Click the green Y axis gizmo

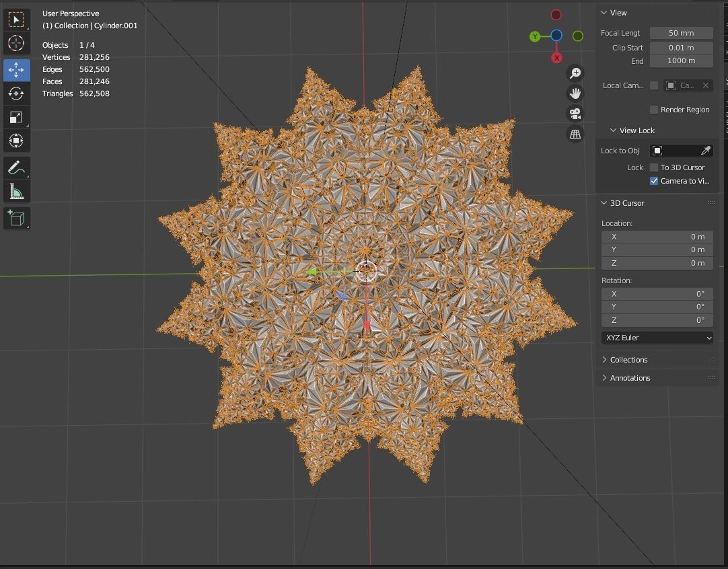click(535, 36)
